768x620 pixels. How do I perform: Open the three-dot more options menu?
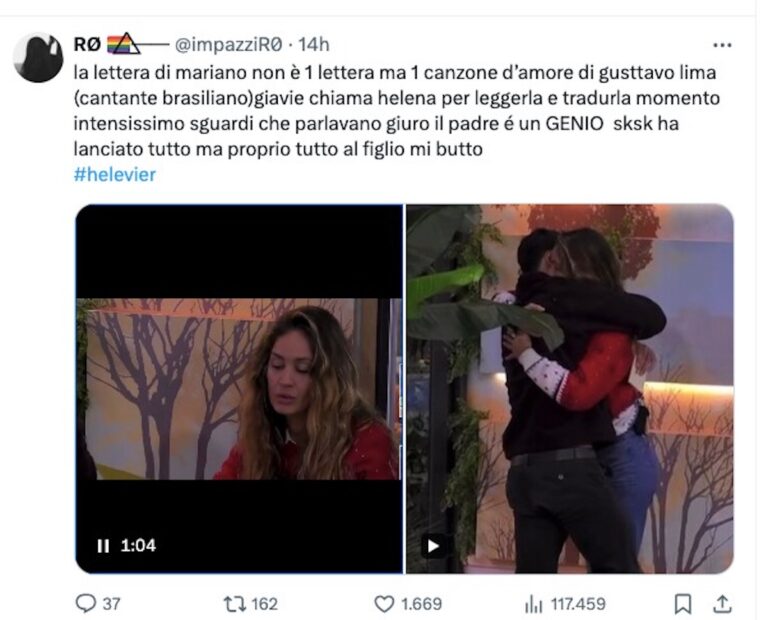(x=722, y=45)
